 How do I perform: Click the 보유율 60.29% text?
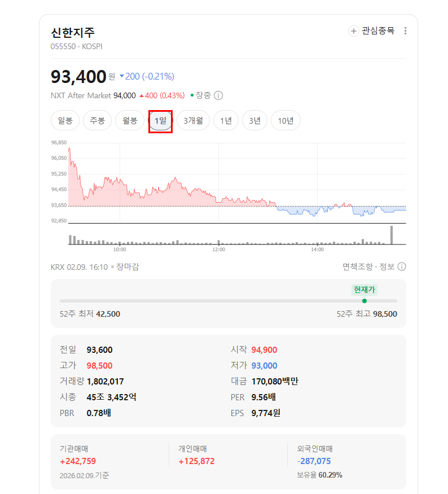pos(319,475)
